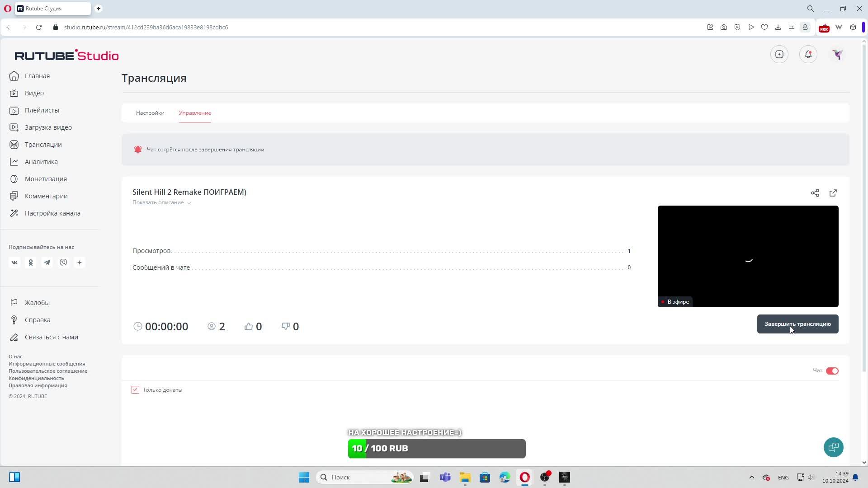
Task: Open the Пользовательское соглашение link
Action: point(48,371)
